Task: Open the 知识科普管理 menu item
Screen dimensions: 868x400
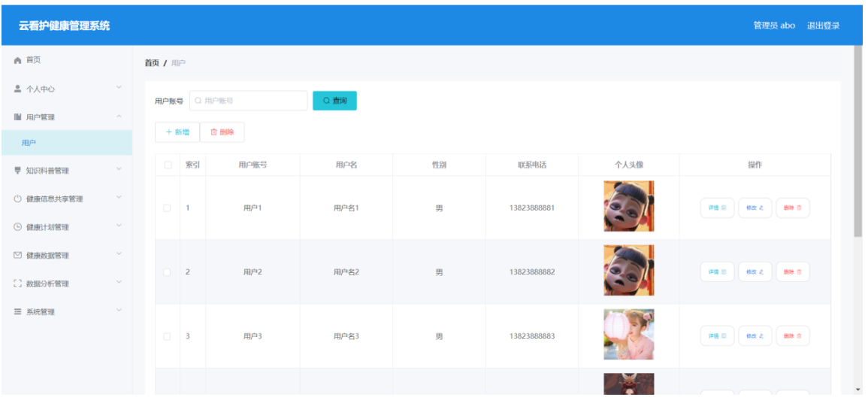Action: click(x=67, y=170)
